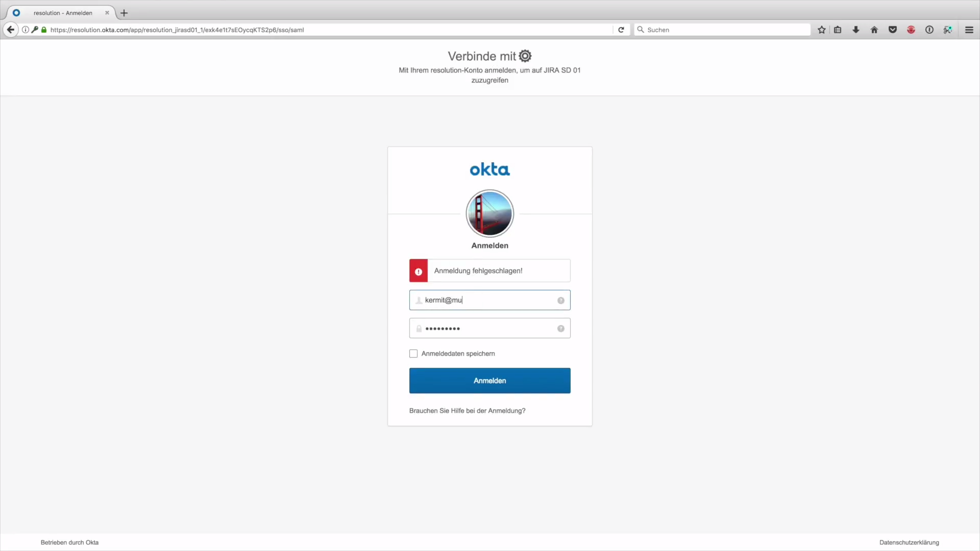Screen dimensions: 980x551
Task: Open the downloads arrow icon
Action: pyautogui.click(x=856, y=30)
